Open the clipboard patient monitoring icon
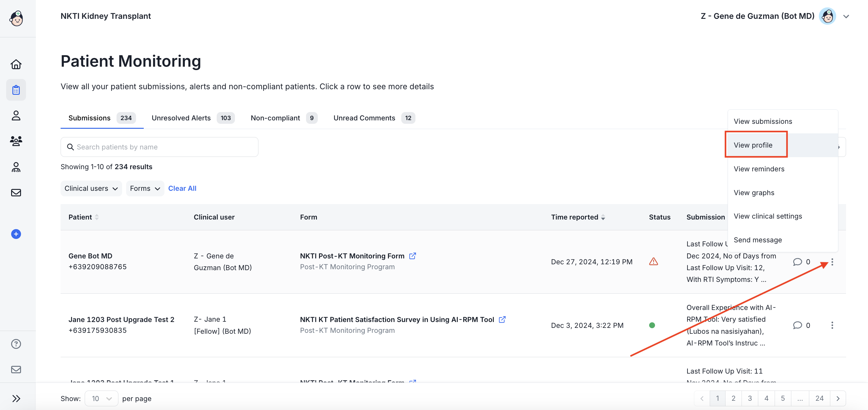868x410 pixels. click(x=16, y=90)
